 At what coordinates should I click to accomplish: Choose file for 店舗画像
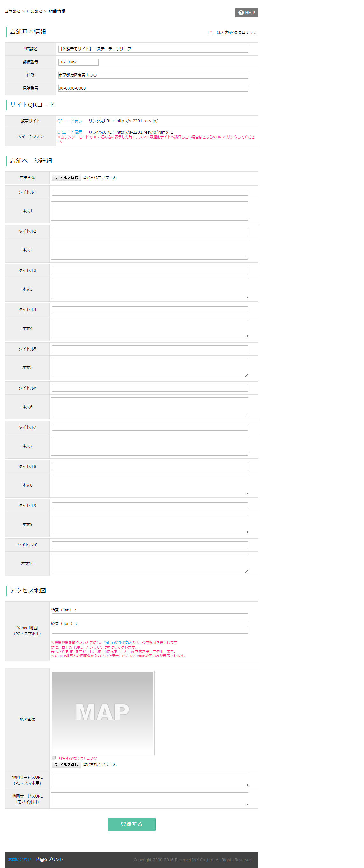pos(66,177)
